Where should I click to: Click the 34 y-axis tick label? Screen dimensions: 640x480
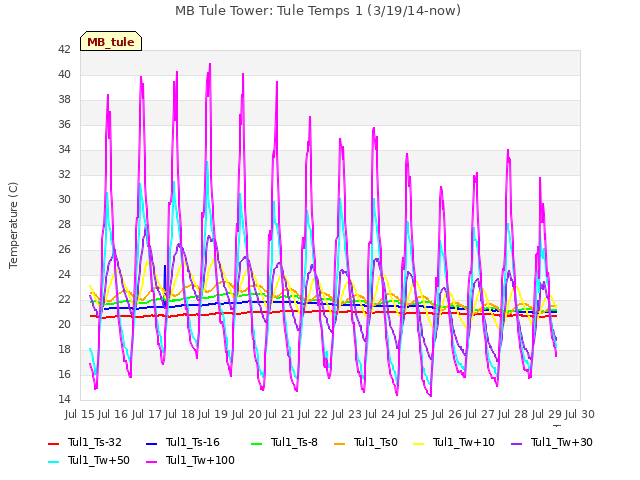(x=64, y=149)
